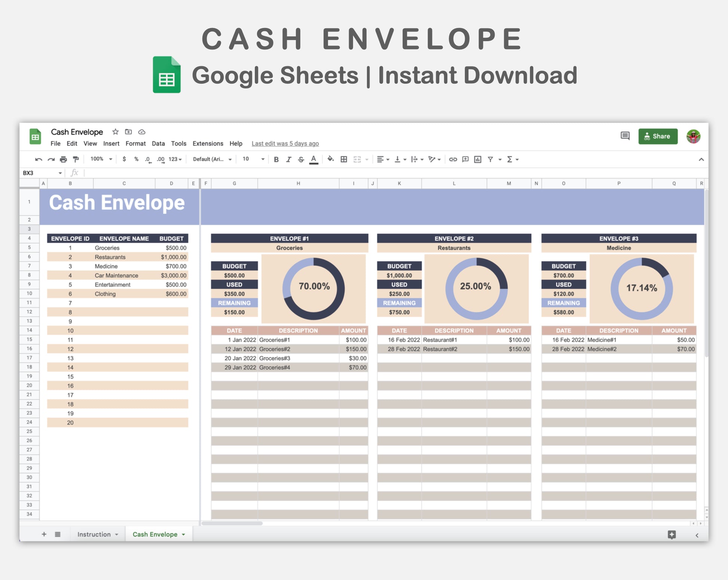This screenshot has width=728, height=580.
Task: Click the Insert chart icon
Action: click(x=478, y=159)
